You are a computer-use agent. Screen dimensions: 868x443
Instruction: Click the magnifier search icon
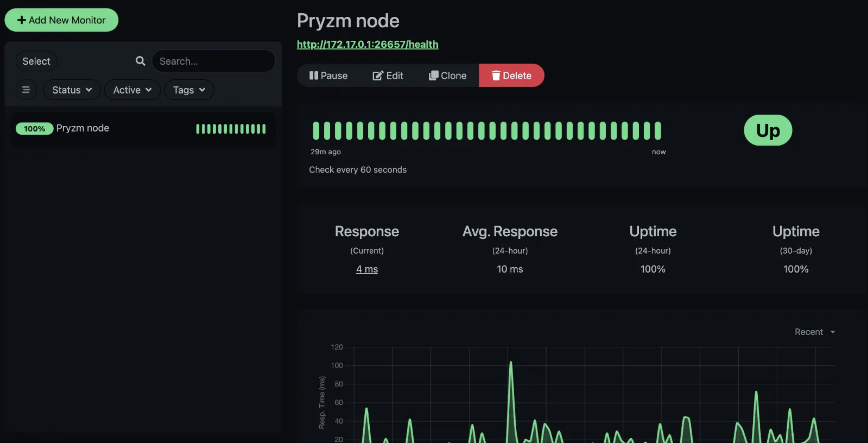point(140,61)
